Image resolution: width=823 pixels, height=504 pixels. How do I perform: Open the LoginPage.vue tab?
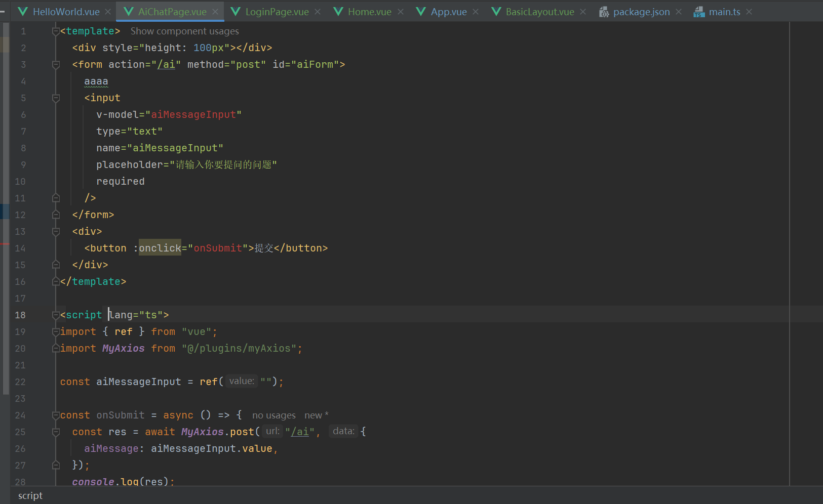tap(277, 12)
